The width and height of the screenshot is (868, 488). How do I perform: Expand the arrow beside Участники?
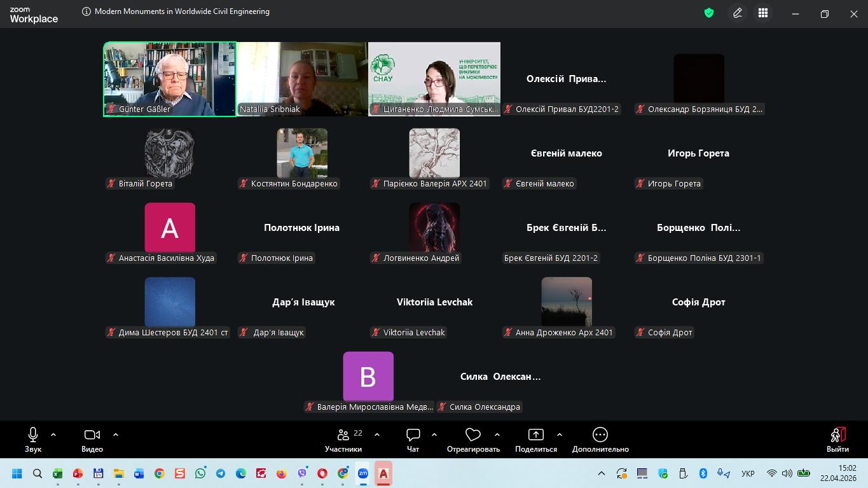pos(377,435)
